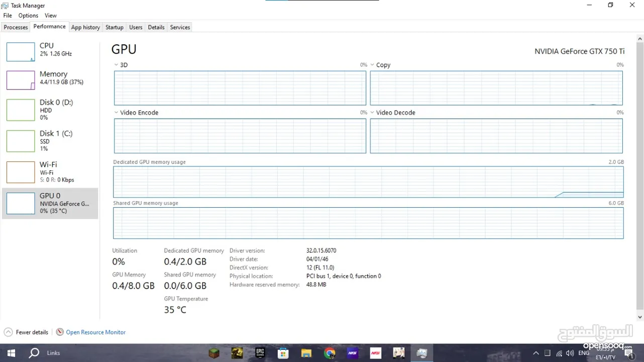Open the Video Encode engine dropdown
The image size is (644, 362).
pos(117,113)
